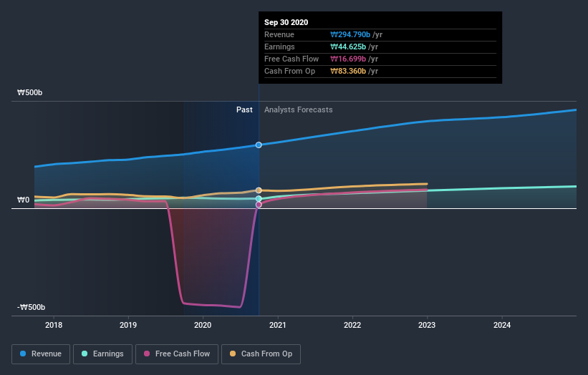The width and height of the screenshot is (588, 375).
Task: Click the ₩0 y-axis label
Action: (x=23, y=200)
